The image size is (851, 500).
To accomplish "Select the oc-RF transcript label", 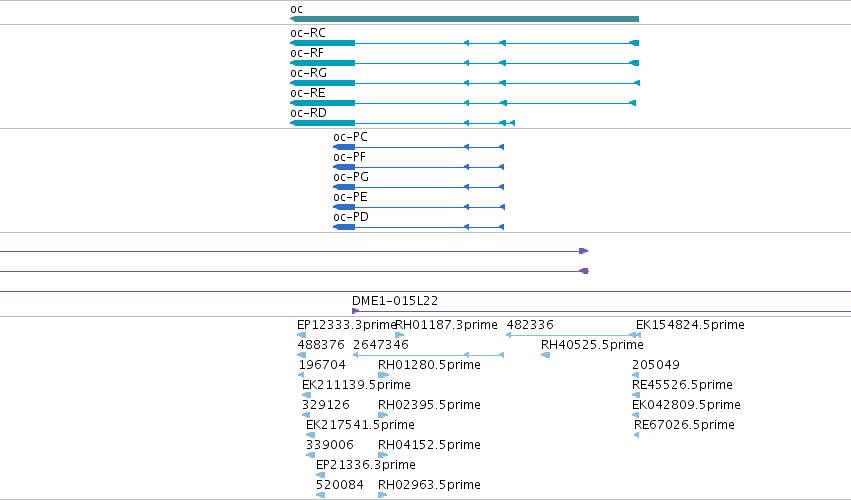I will [307, 53].
